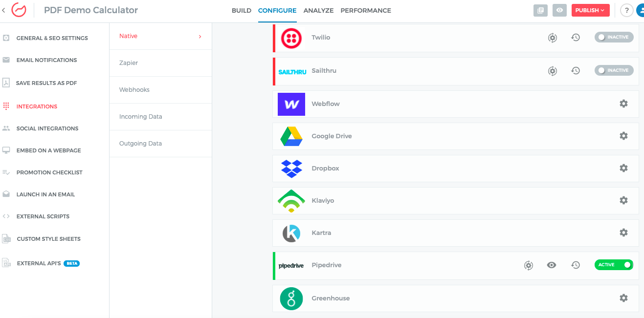Click the Greenhouse settings gear
This screenshot has width=644, height=318.
pos(623,298)
